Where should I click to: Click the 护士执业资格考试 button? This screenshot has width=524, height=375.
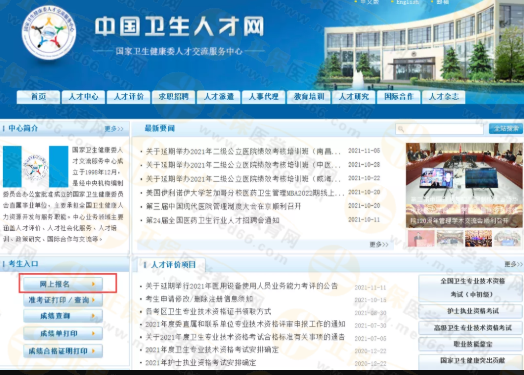[x=471, y=311]
